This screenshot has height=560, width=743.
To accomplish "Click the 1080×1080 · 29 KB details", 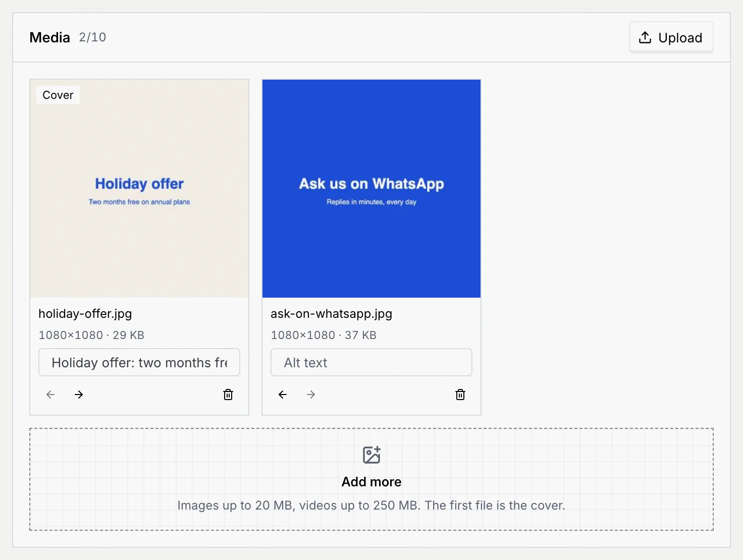I will (91, 335).
